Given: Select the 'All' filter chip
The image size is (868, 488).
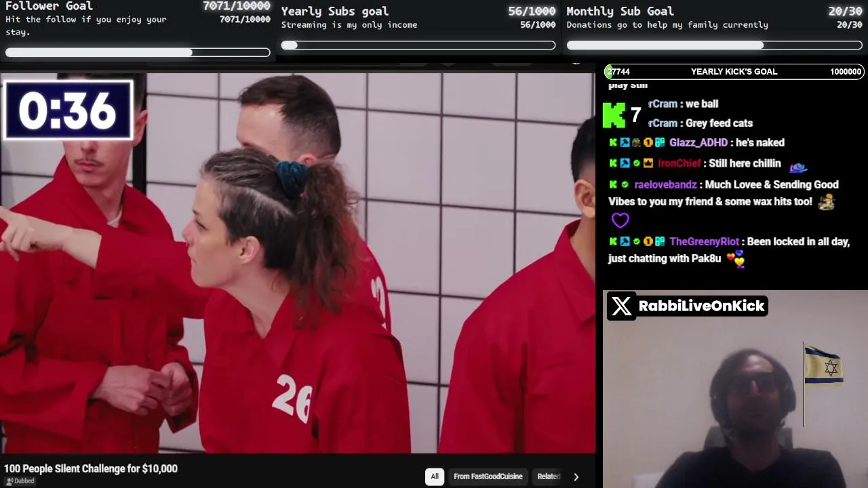Looking at the screenshot, I should click(435, 476).
